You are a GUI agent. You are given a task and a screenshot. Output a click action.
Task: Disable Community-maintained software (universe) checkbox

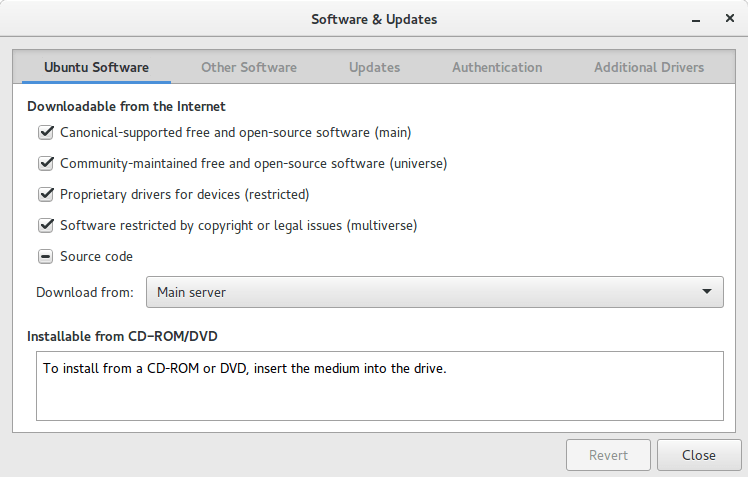(46, 163)
